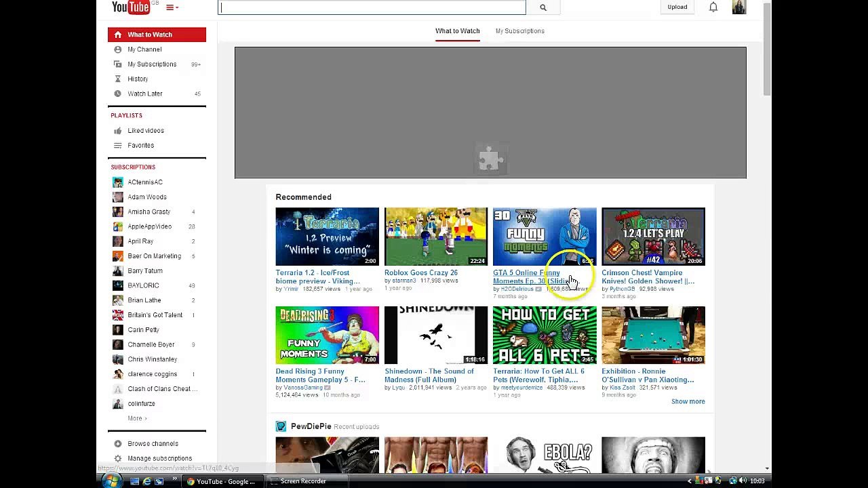The image size is (868, 488).
Task: Click the PewDiePie channel logo icon
Action: pyautogui.click(x=281, y=426)
